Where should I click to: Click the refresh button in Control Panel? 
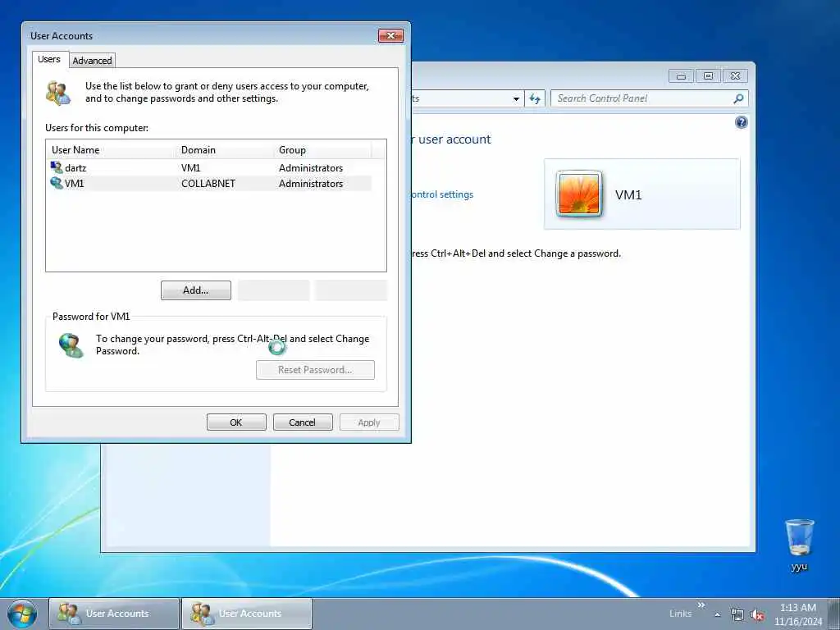pos(535,98)
